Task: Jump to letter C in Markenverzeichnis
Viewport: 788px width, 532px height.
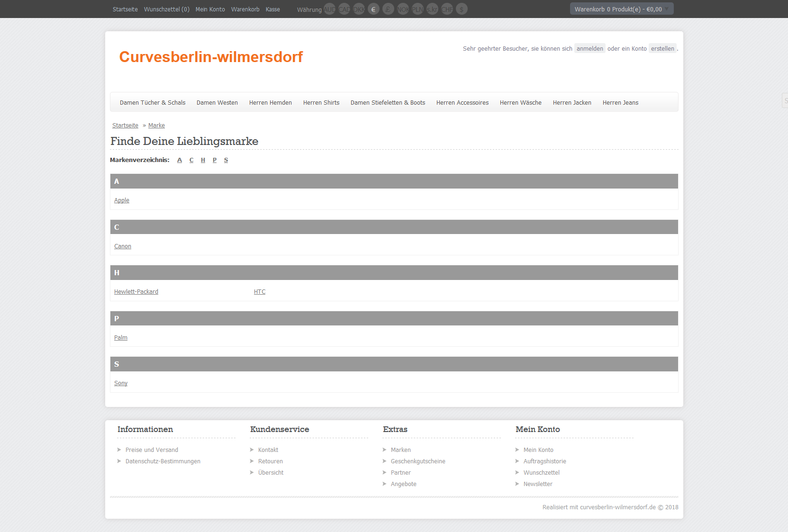Action: click(x=191, y=160)
